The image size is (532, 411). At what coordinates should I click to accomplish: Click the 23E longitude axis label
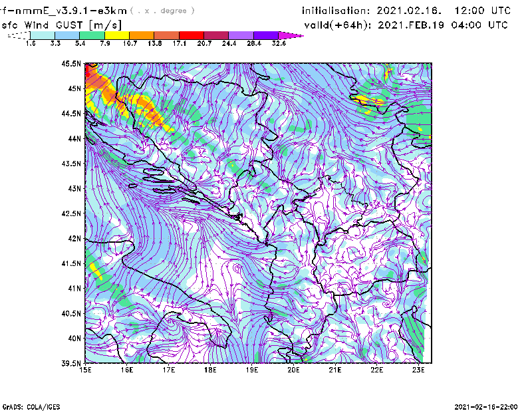418,370
